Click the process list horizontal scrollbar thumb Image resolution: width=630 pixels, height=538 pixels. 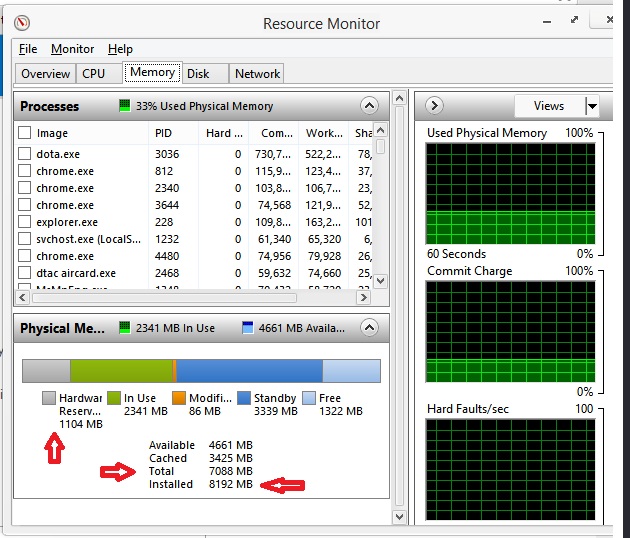click(x=164, y=298)
